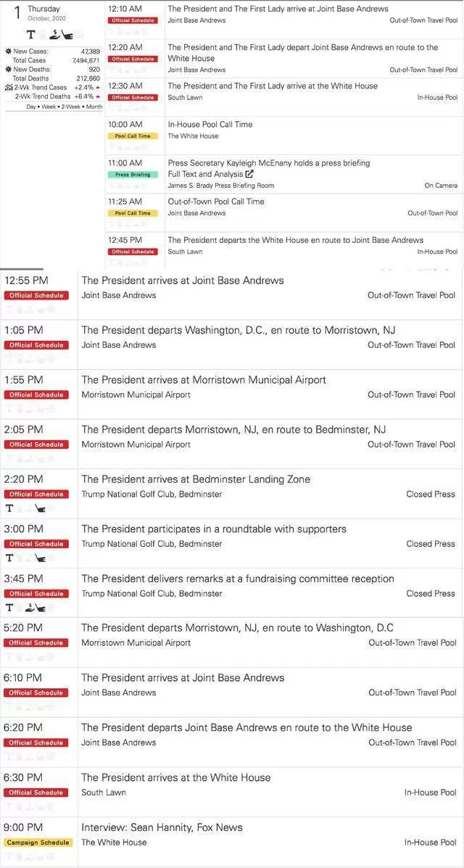Click the Official Schedule tag at 12:10 AM
This screenshot has width=464, height=868.
pyautogui.click(x=133, y=20)
